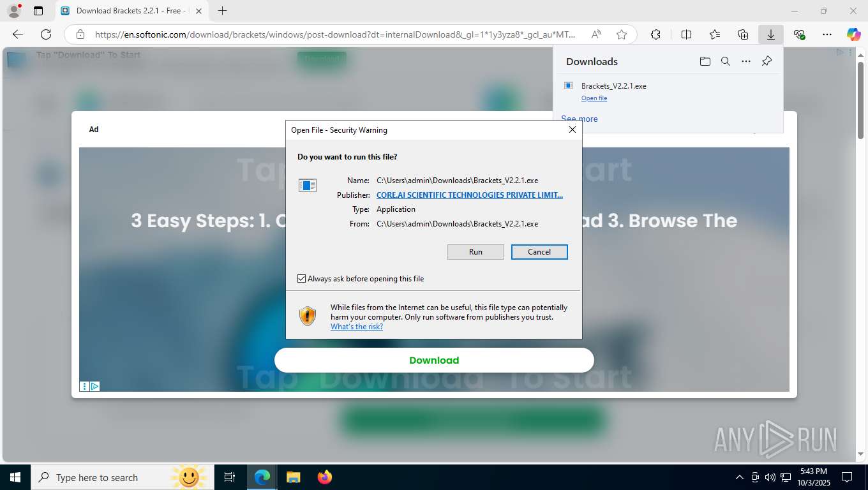Open File Explorer from taskbar

[x=293, y=477]
